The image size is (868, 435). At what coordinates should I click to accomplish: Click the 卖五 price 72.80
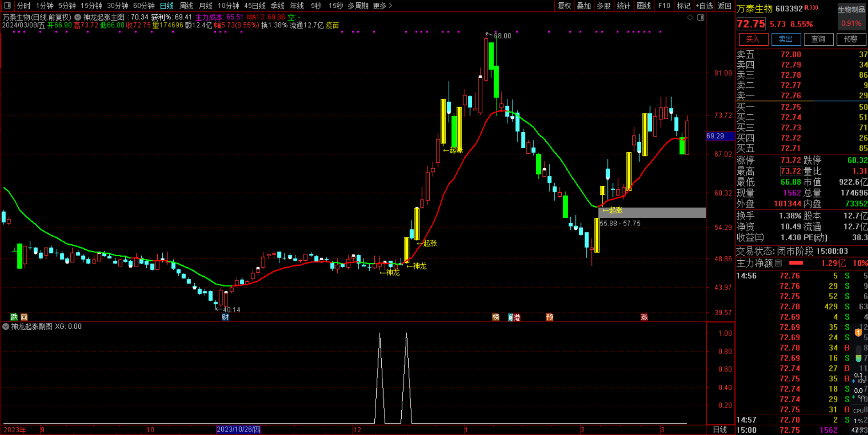click(791, 54)
